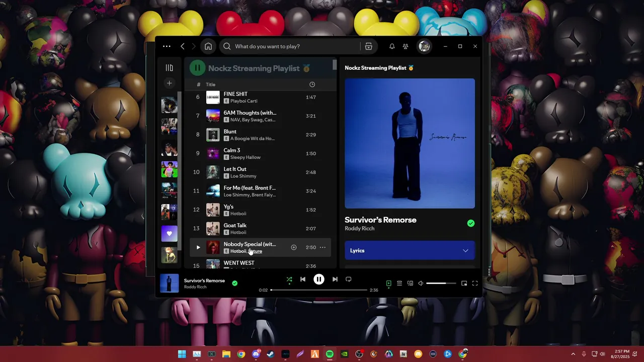Play the Nobody Special track
Screen dimensions: 644x362
[x=198, y=247]
